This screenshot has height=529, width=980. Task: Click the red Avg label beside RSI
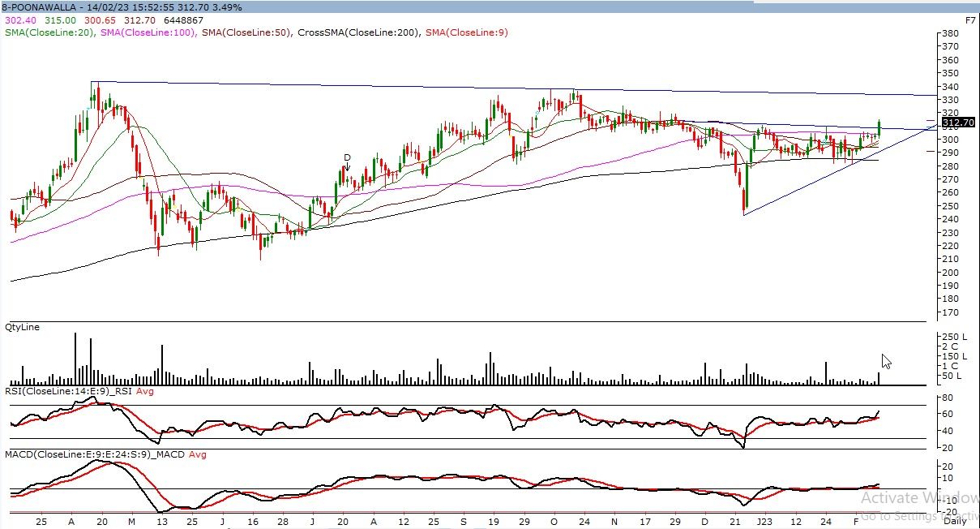coord(145,392)
